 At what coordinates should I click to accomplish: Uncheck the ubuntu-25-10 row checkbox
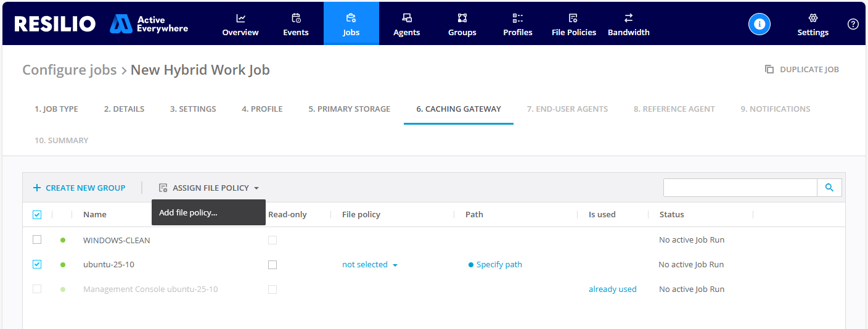point(37,264)
